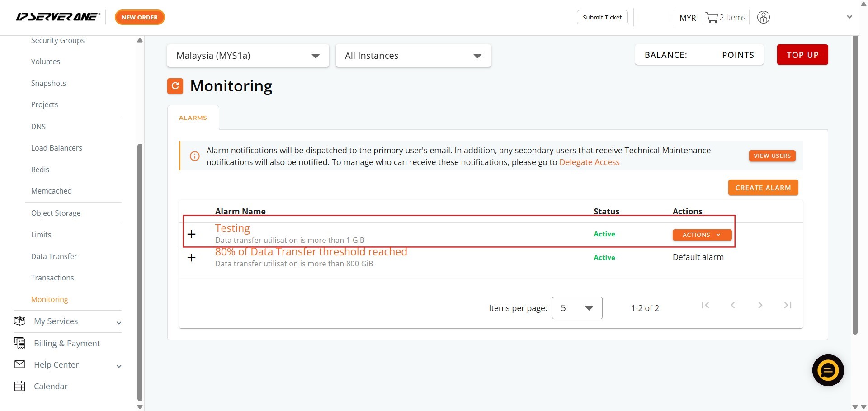Open Data Transfer in the sidebar
Image resolution: width=868 pixels, height=411 pixels.
tap(54, 256)
